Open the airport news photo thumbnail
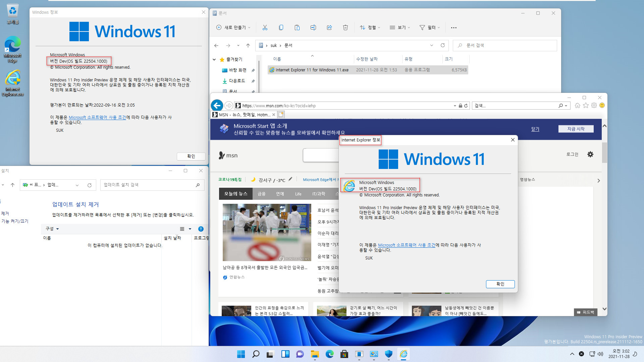The width and height of the screenshot is (644, 362). tap(267, 232)
